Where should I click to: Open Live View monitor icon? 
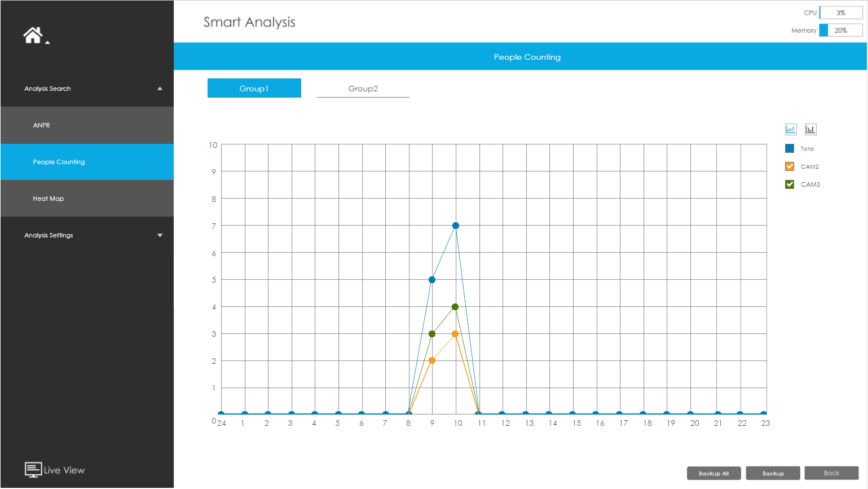point(33,470)
